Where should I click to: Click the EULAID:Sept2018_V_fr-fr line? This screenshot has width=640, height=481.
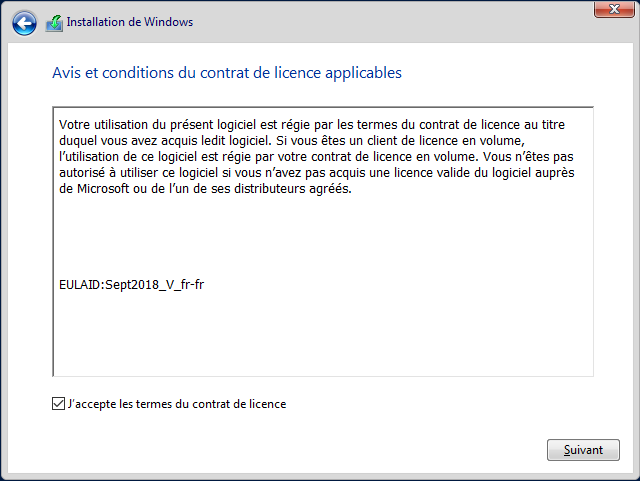coord(132,285)
